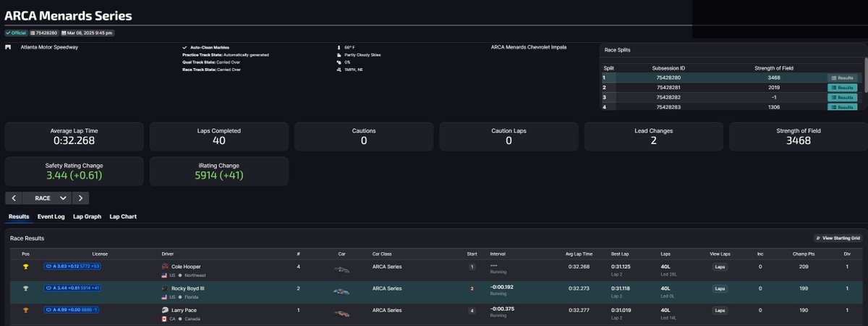Screen dimensions: 868x326
Task: Open Results for split 3
Action: tap(842, 97)
